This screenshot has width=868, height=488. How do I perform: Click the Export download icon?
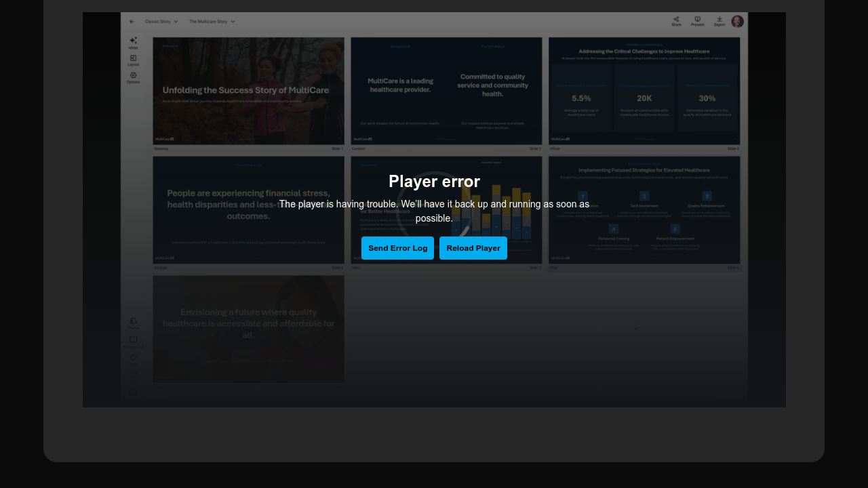coord(719,21)
